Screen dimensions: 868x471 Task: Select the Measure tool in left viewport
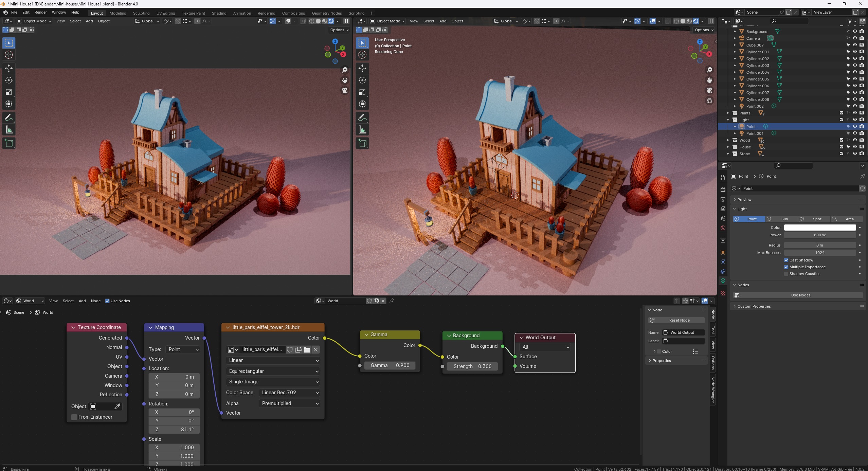[9, 130]
